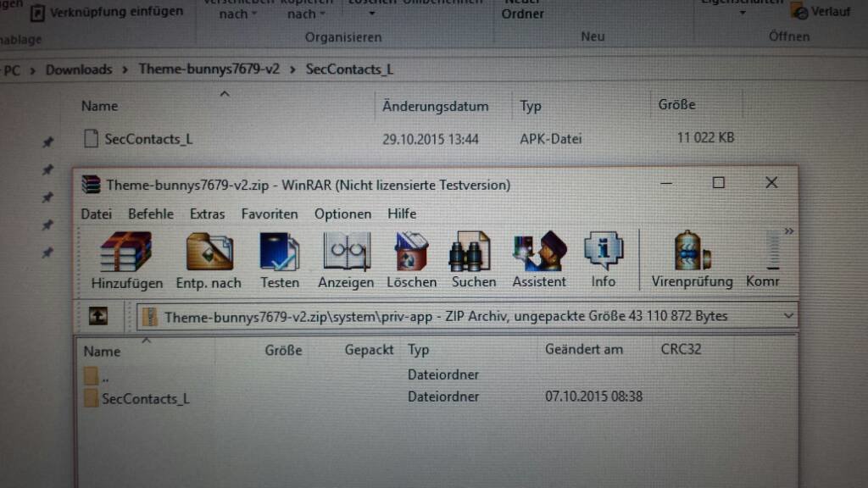The width and height of the screenshot is (868, 488).
Task: Sort WinRAR list by CRC32 column
Action: (x=681, y=349)
